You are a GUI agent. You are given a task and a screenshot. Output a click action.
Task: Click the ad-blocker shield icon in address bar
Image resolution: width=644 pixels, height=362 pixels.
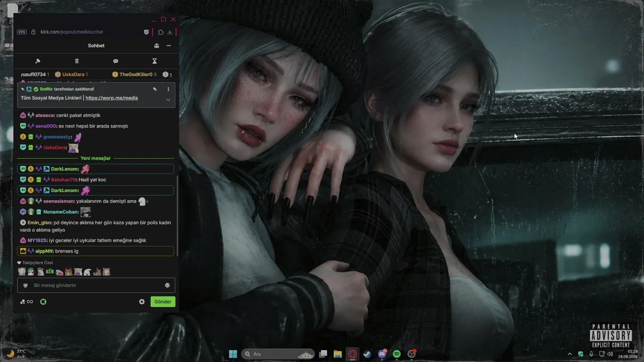(146, 32)
